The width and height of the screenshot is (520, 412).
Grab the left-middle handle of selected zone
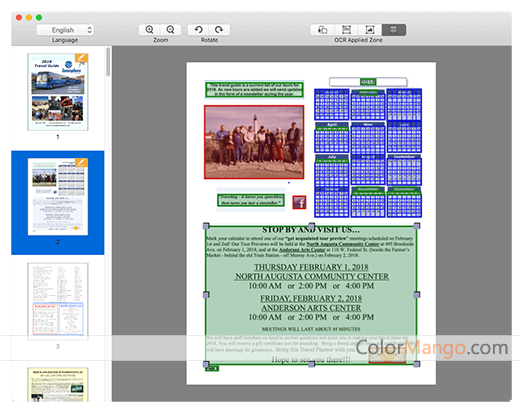(206, 295)
